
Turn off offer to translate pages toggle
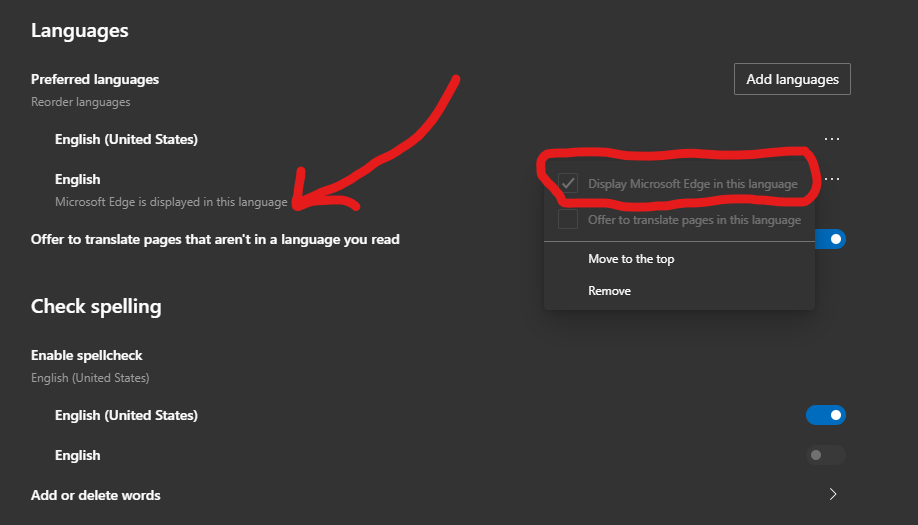[x=830, y=239]
